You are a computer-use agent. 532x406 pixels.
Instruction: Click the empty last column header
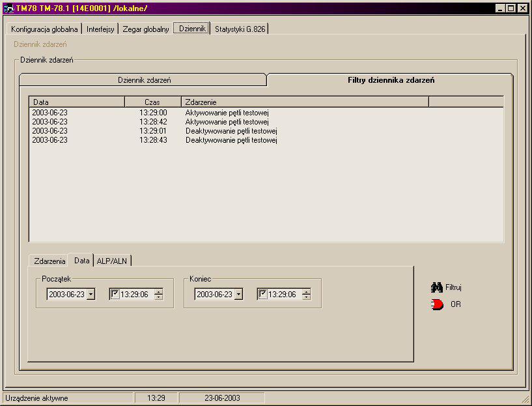(x=466, y=102)
